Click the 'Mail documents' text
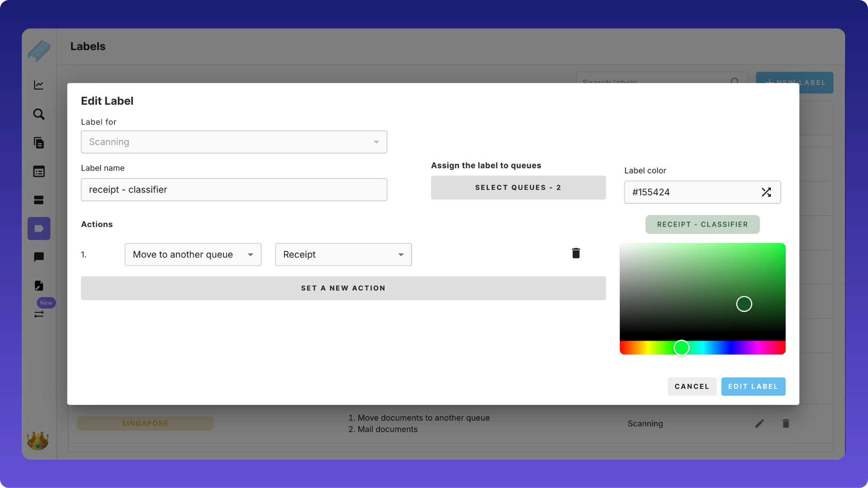This screenshot has width=868, height=488. (387, 429)
